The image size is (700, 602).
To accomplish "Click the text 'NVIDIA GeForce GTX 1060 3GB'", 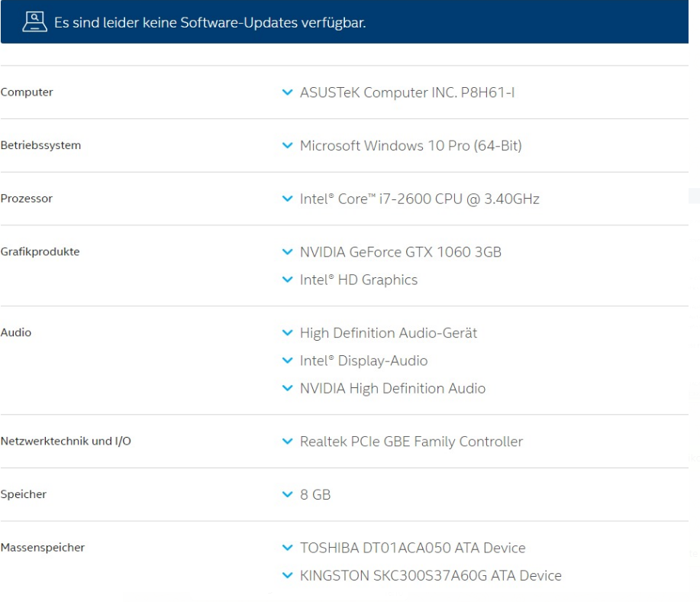I will (401, 252).
